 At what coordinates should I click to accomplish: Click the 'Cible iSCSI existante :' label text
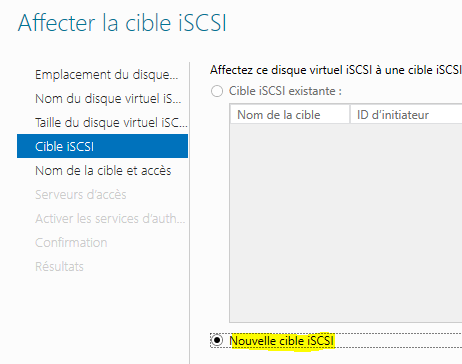tap(285, 91)
